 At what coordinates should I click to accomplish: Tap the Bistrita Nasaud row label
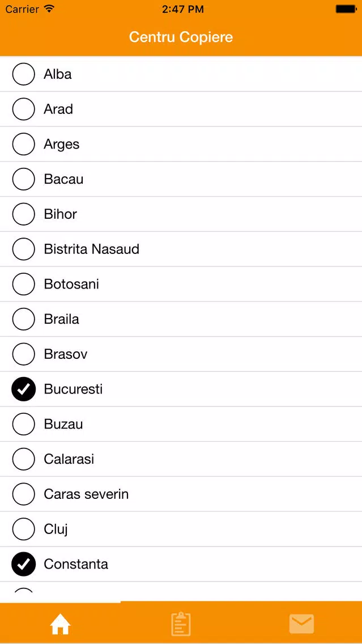[x=92, y=249]
